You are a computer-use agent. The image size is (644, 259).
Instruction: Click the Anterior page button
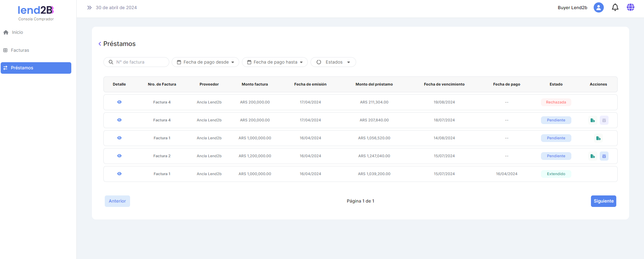[x=117, y=201]
